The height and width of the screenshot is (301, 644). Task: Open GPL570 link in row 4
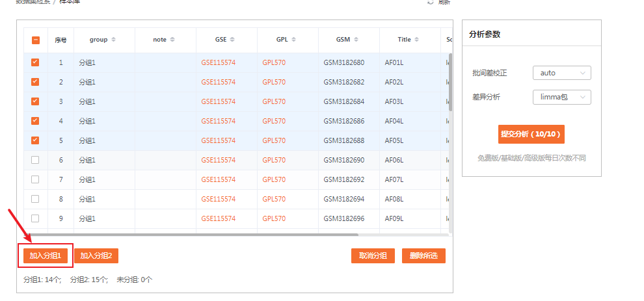274,121
